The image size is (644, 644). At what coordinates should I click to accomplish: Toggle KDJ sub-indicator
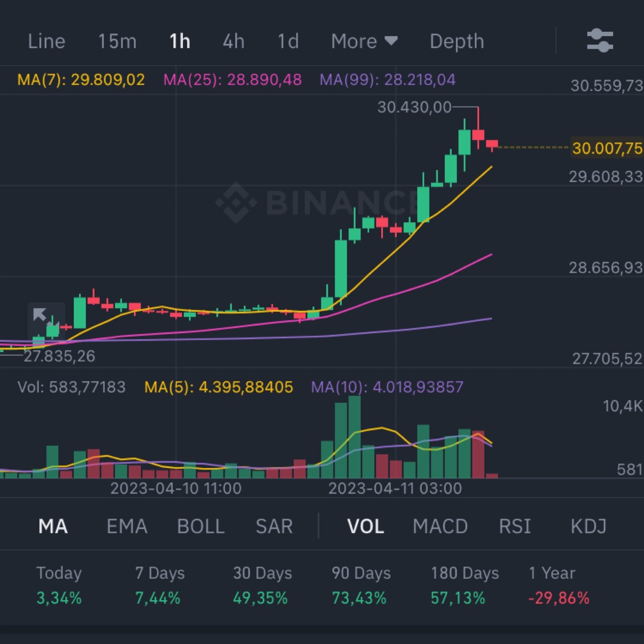pyautogui.click(x=589, y=526)
